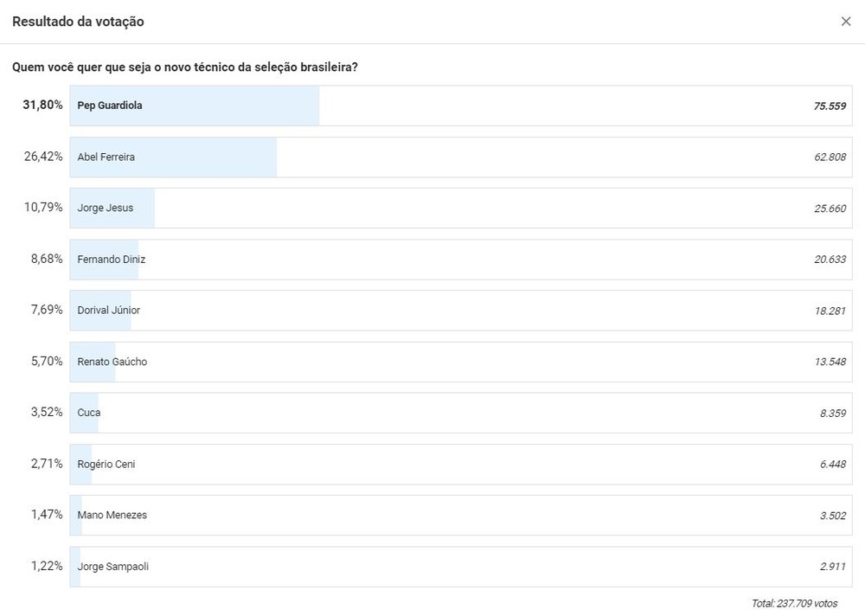Click the 26,42% percentage label
Viewport: 865px width, 616px height.
point(42,157)
